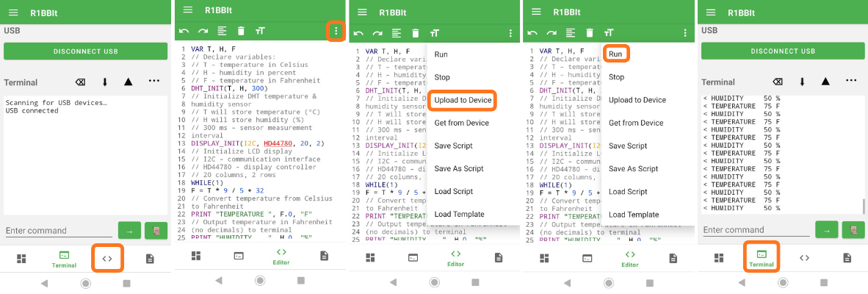The width and height of the screenshot is (868, 294).
Task: Tap scroll-down arrow icon in first screen's terminal
Action: pyautogui.click(x=104, y=82)
